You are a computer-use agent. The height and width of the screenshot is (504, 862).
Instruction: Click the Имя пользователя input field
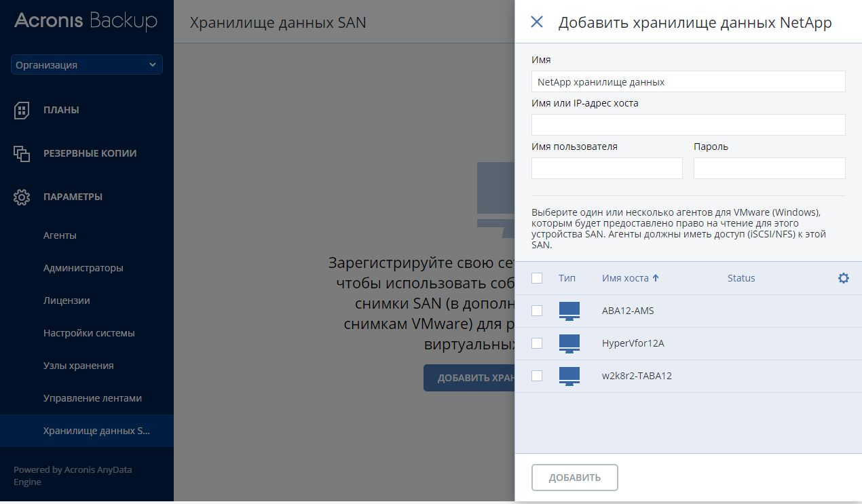point(607,168)
